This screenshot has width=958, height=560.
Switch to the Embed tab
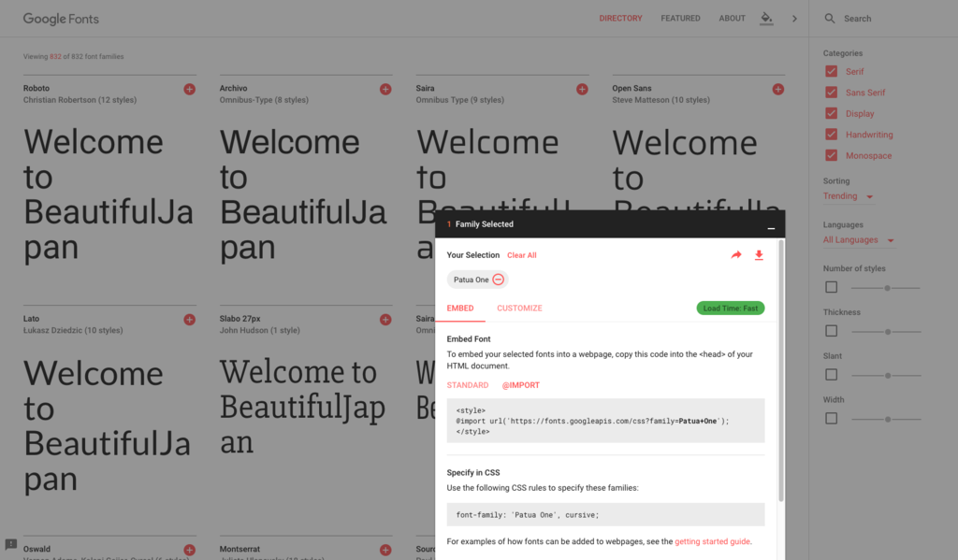coord(460,309)
